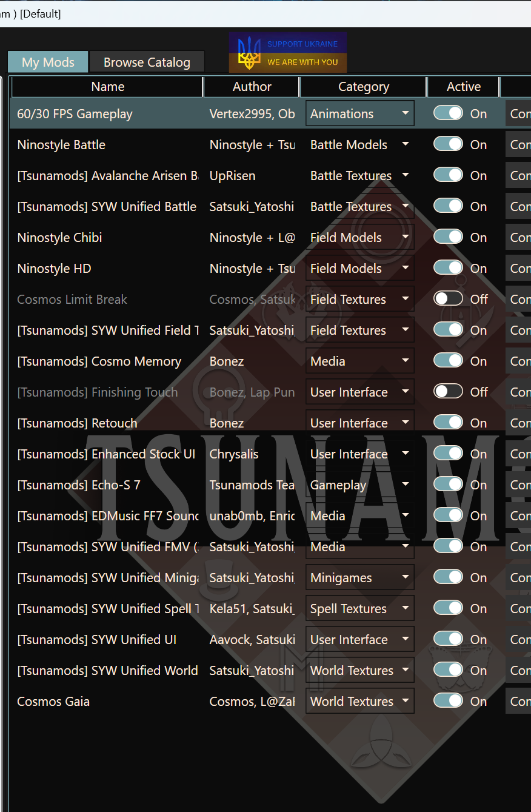Expand Cosmos Limit Break category dropdown
Viewport: 531px width, 812px height.
click(360, 299)
